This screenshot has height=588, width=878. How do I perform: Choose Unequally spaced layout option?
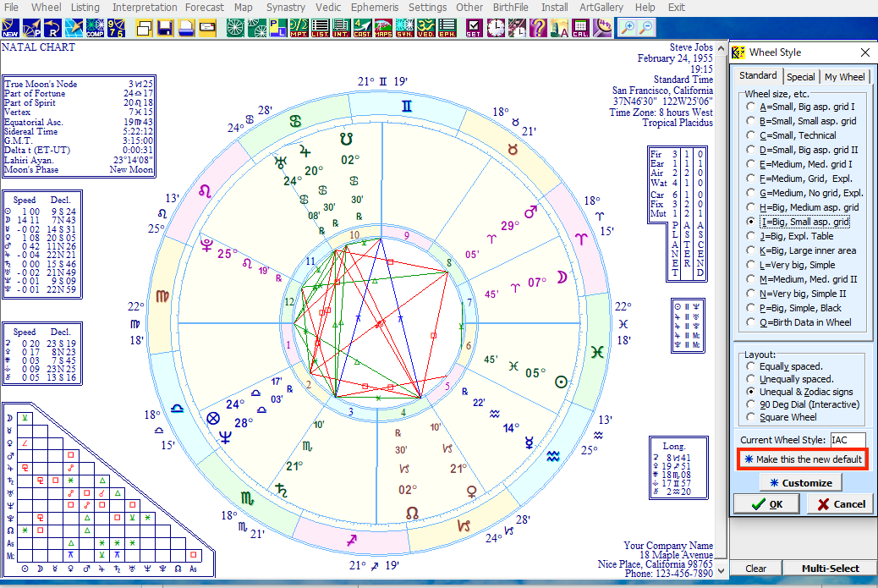(x=790, y=379)
